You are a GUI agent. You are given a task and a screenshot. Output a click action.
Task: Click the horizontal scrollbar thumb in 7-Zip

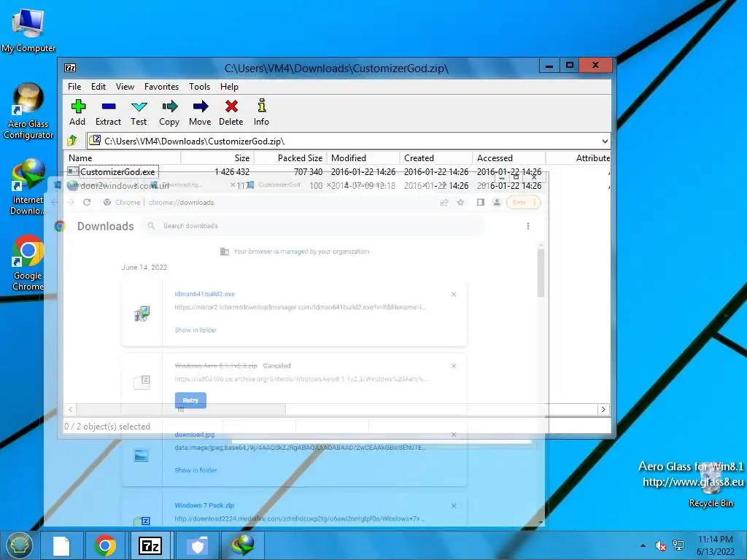182,410
